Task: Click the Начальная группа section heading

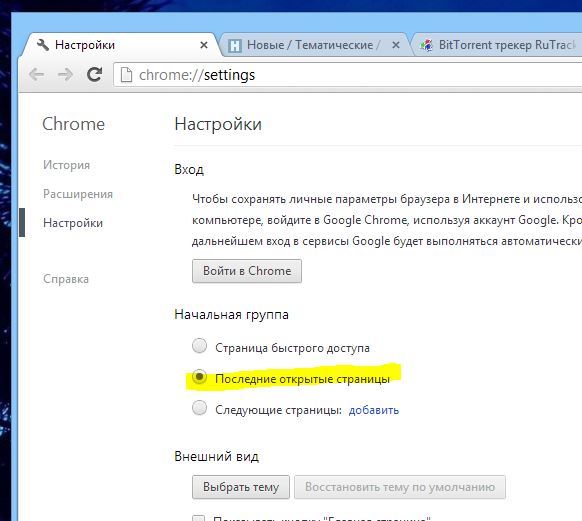Action: coord(231,315)
